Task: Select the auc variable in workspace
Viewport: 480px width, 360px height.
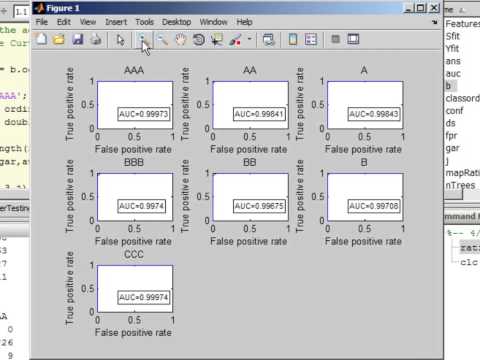Action: 453,74
